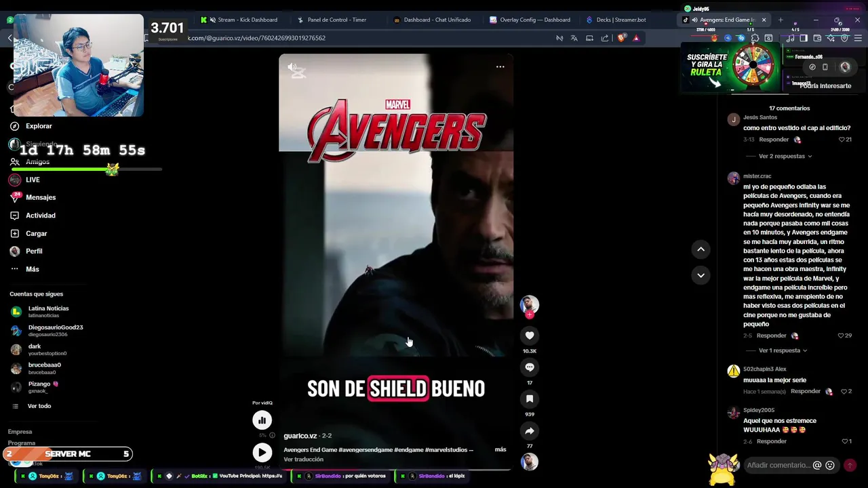Click share icon in address bar
Viewport: 868px width, 488px height.
click(605, 38)
